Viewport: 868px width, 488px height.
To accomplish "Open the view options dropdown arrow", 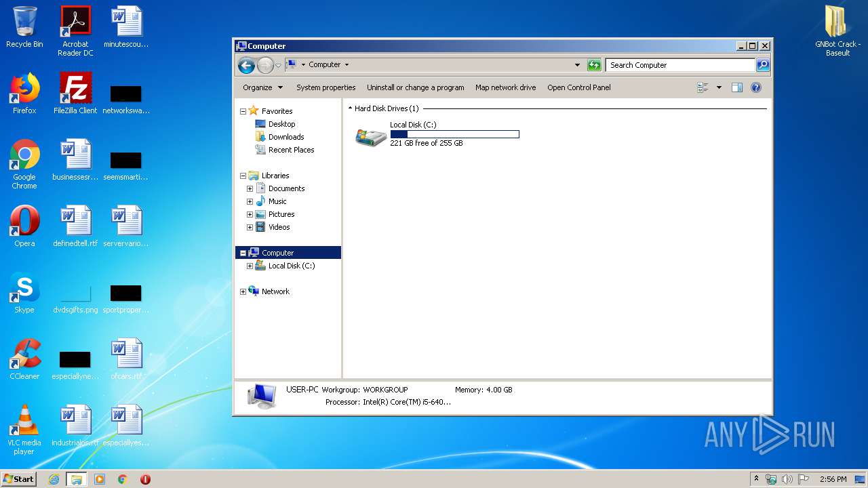I will pos(719,87).
